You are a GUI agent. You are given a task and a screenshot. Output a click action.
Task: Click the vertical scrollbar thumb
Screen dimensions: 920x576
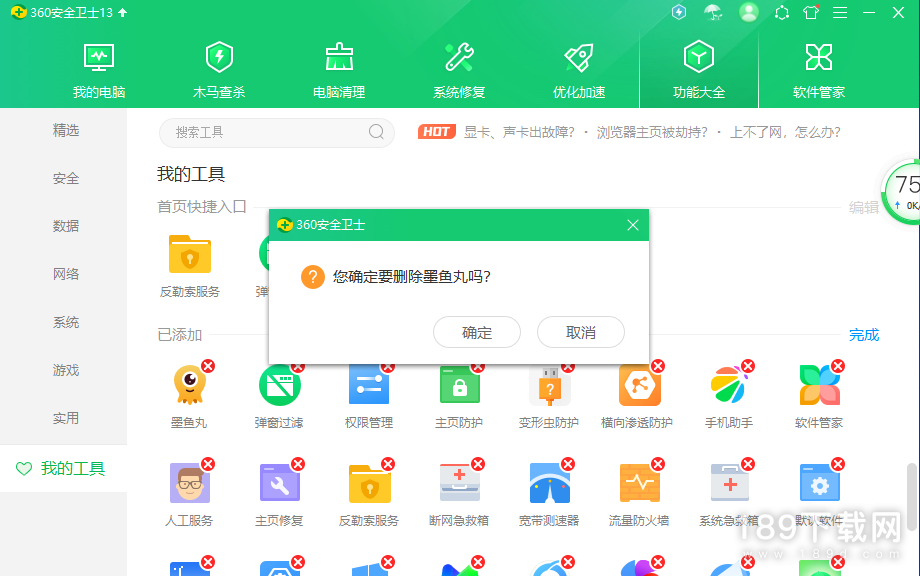click(911, 497)
